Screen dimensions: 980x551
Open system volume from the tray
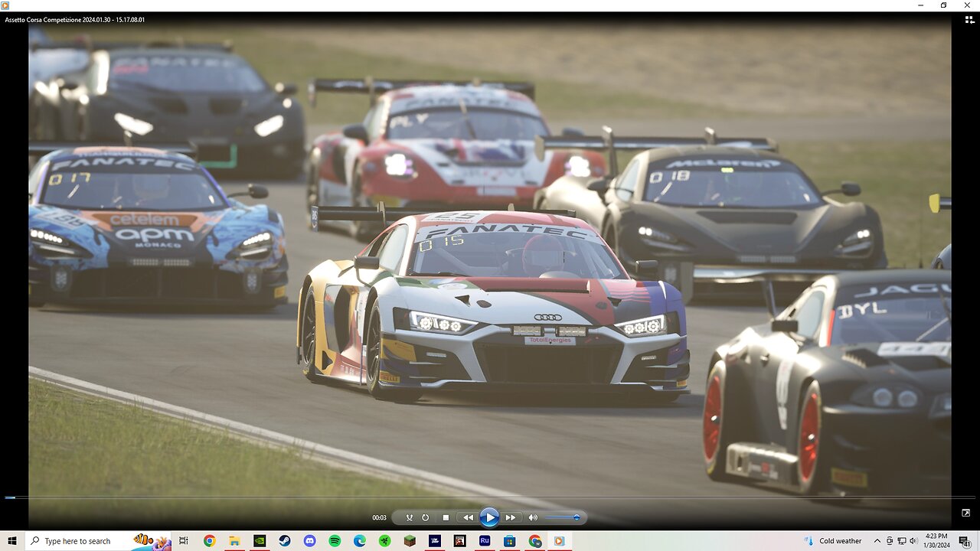pyautogui.click(x=913, y=541)
